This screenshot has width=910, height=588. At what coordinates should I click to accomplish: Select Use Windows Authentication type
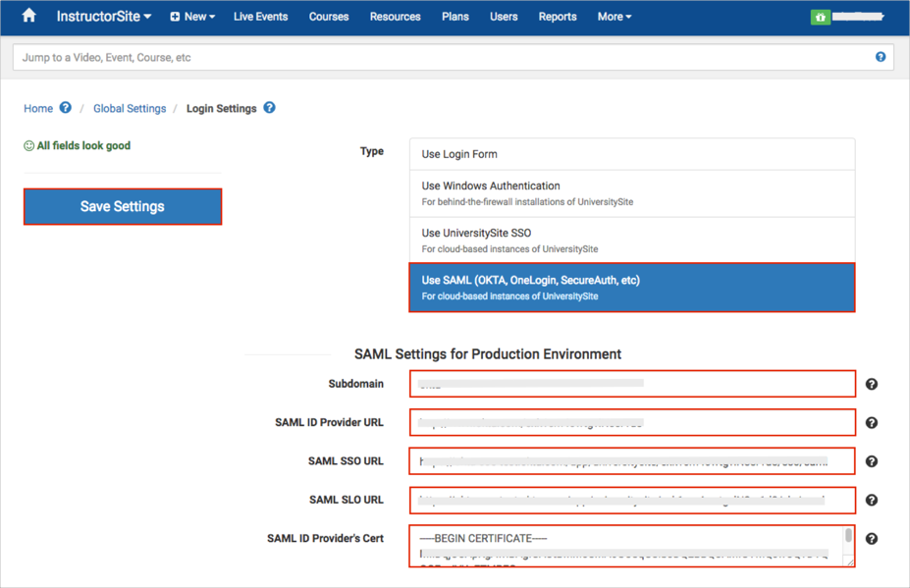pyautogui.click(x=631, y=193)
